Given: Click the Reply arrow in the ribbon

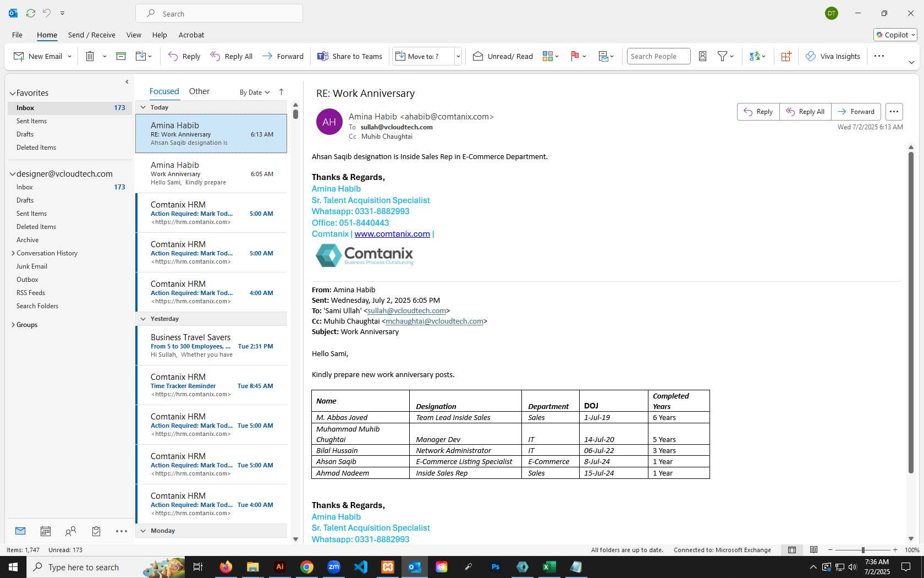Looking at the screenshot, I should point(184,56).
